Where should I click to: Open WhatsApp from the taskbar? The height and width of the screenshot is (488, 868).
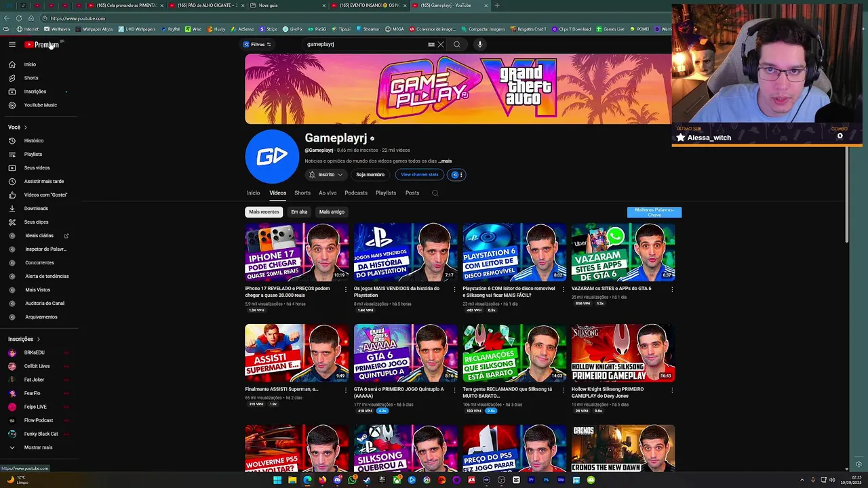[352, 480]
